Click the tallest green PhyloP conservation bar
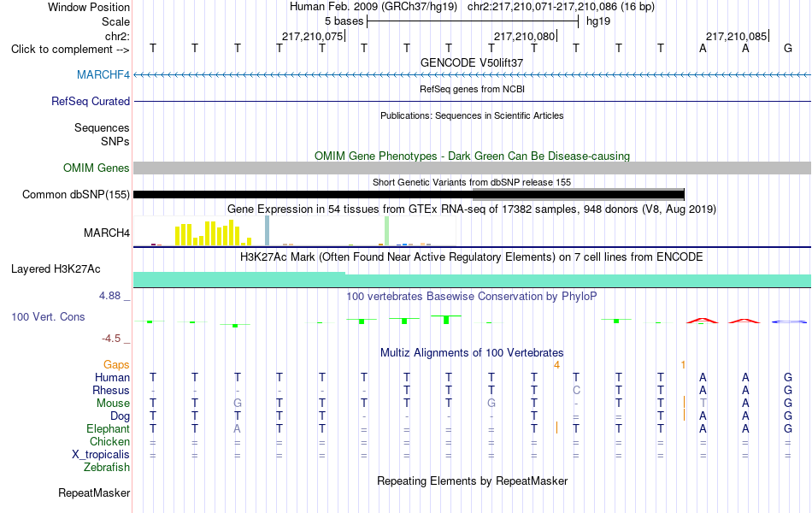 pyautogui.click(x=446, y=320)
